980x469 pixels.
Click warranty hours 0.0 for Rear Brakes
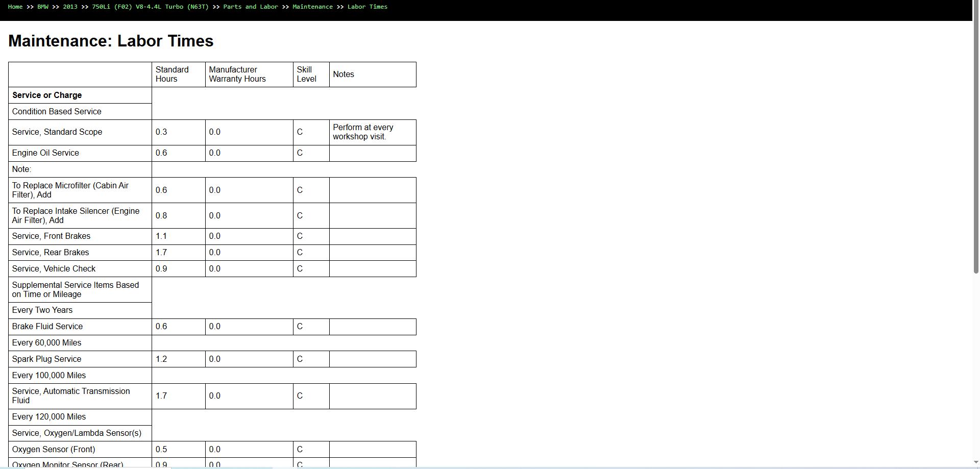249,253
